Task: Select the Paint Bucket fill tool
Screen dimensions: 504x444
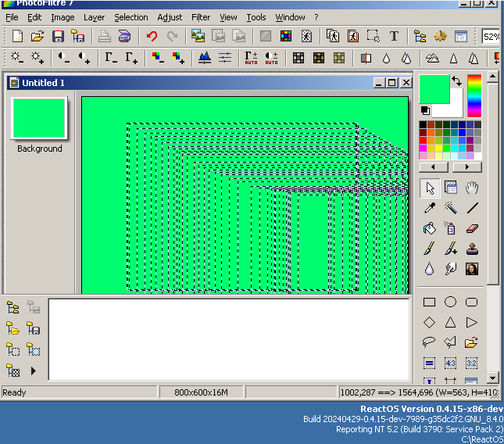Action: pyautogui.click(x=429, y=228)
